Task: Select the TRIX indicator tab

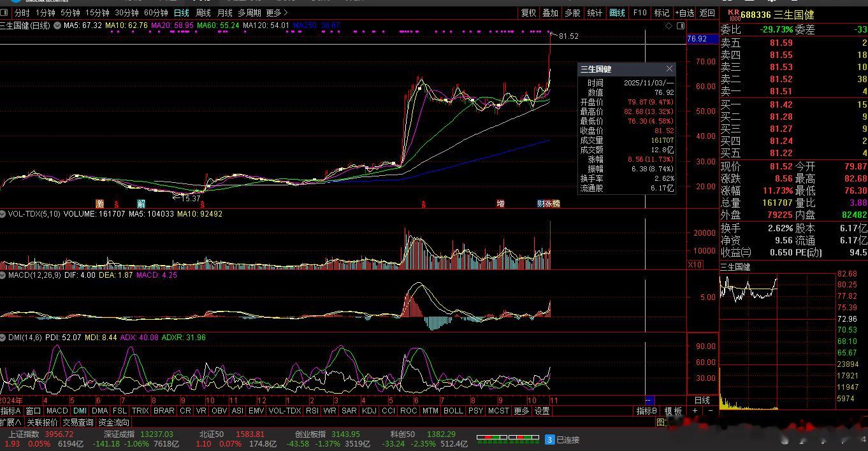Action: [140, 411]
